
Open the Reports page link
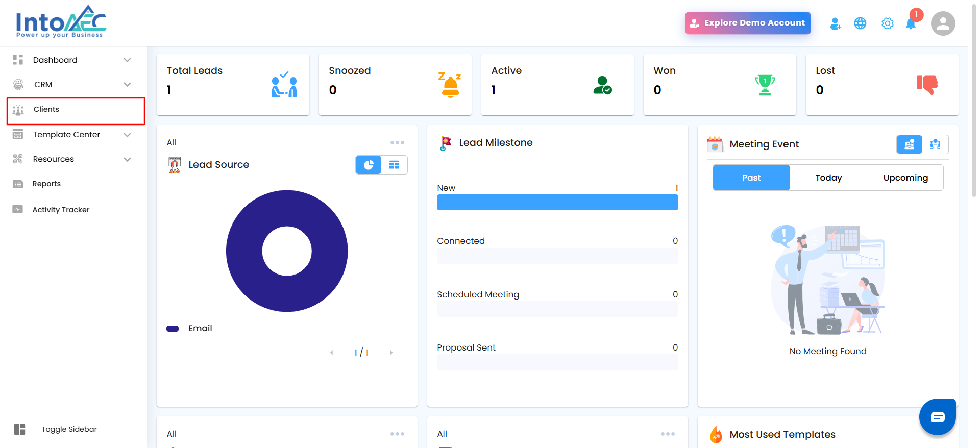(46, 184)
